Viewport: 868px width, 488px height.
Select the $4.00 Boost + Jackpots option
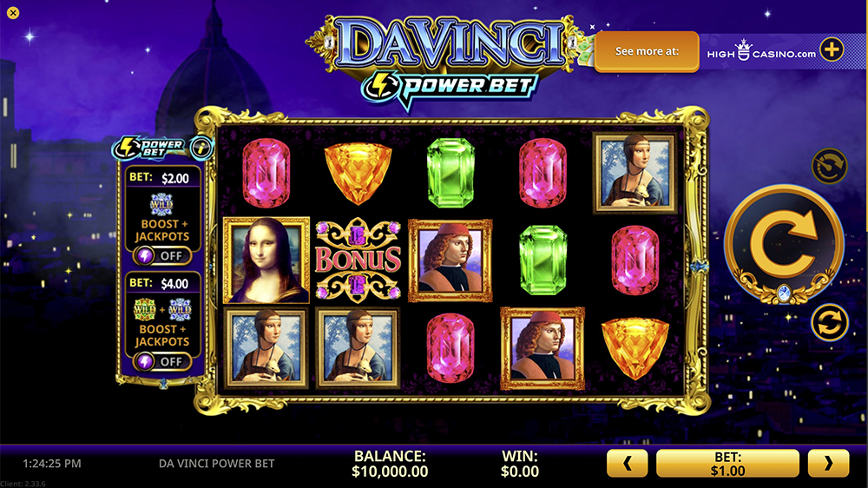pyautogui.click(x=162, y=322)
